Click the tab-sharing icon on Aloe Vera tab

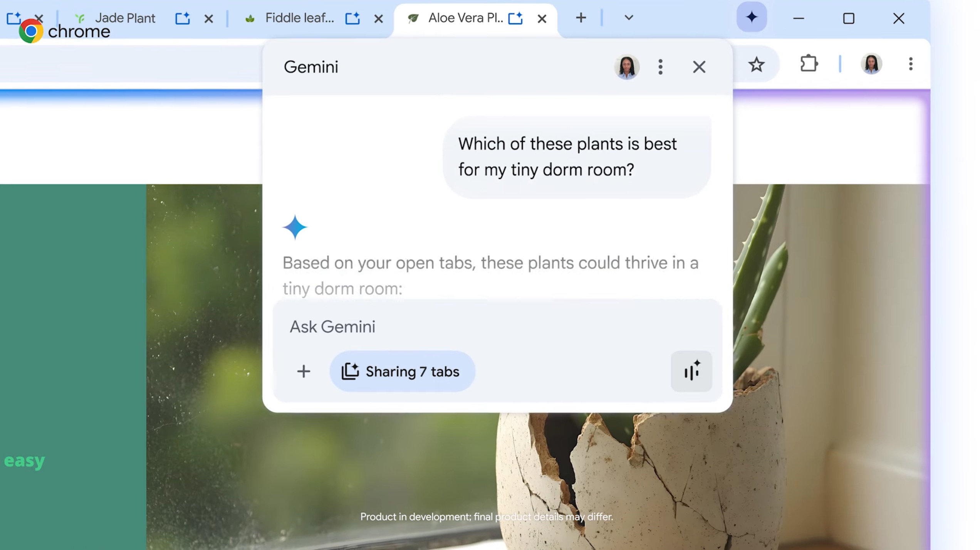(x=515, y=18)
